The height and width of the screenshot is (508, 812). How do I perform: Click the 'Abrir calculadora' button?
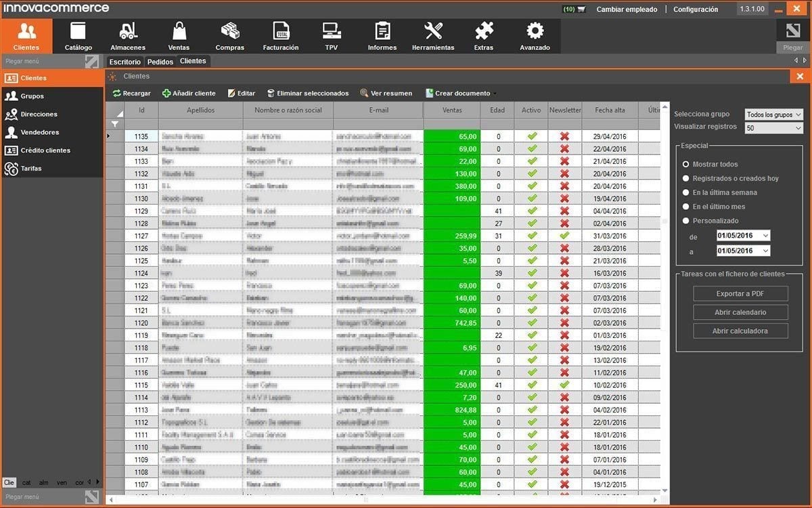point(740,331)
